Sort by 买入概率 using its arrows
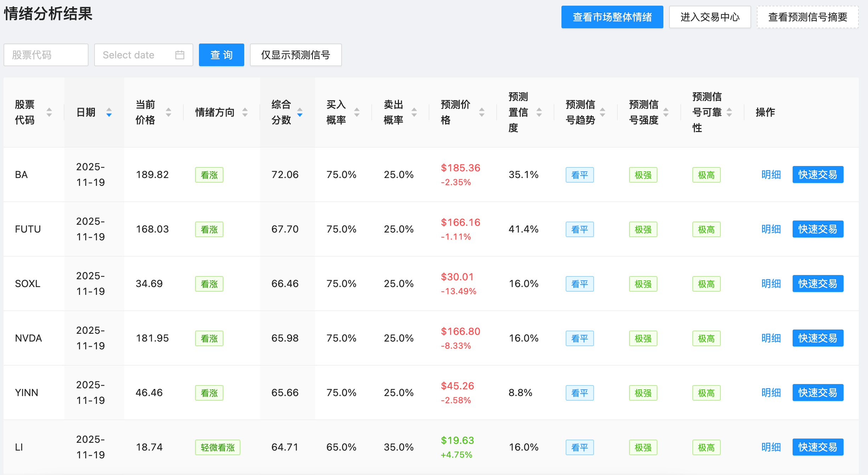The width and height of the screenshot is (868, 475). (357, 112)
